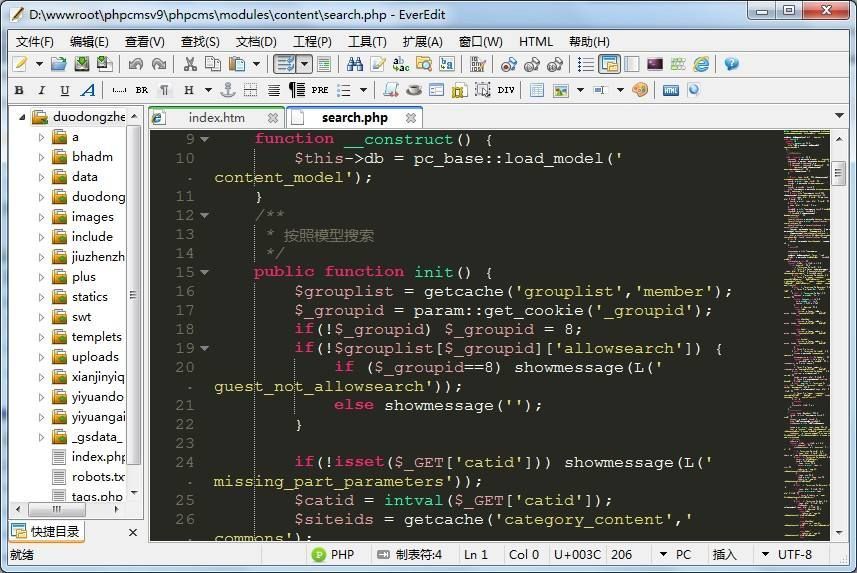The width and height of the screenshot is (857, 573).
Task: Expand the images folder
Action: 41,217
